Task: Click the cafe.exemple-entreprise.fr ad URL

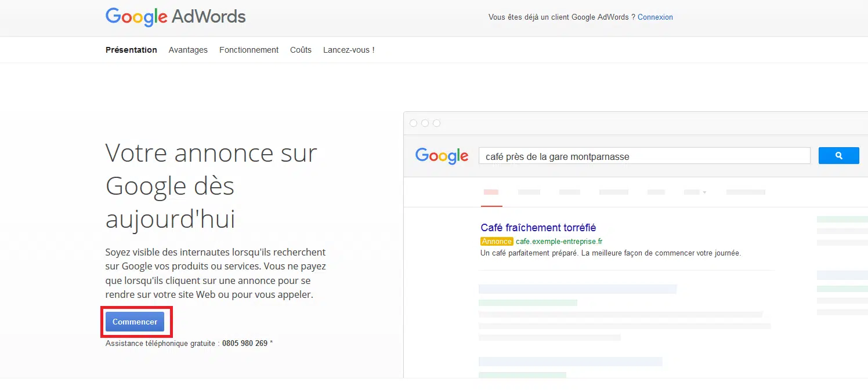Action: (x=559, y=242)
